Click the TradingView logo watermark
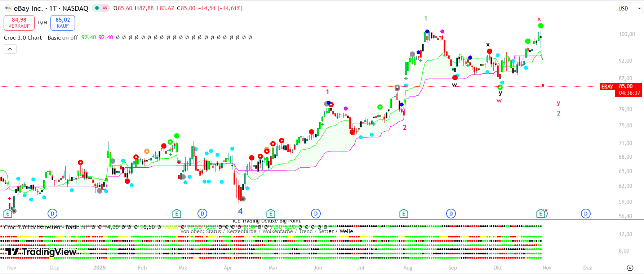Viewport: 644px width, 276px height. (x=41, y=252)
